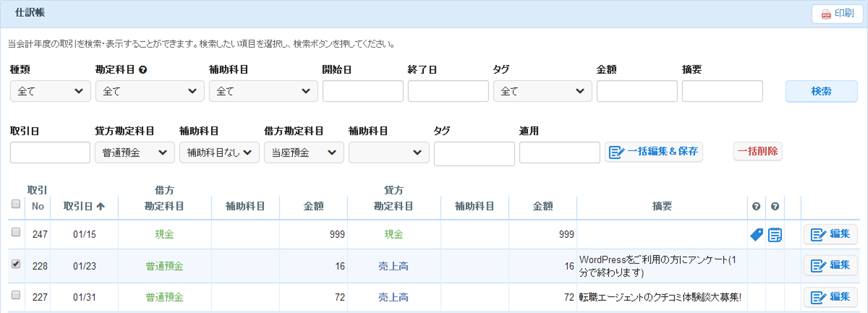
Task: Click the help icon beside 勘定科目 label
Action: pyautogui.click(x=143, y=70)
